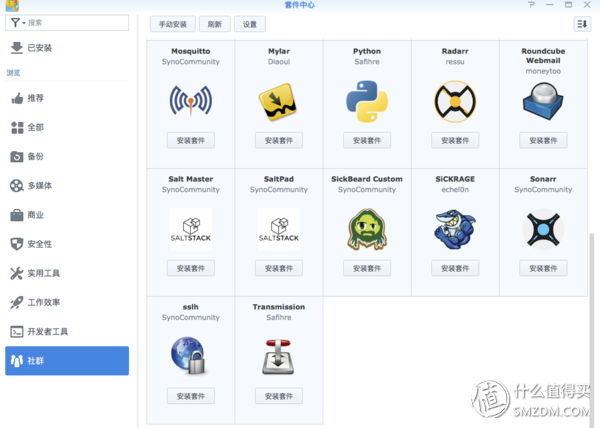
Task: Open the 多媒体 multimedia category
Action: [41, 186]
